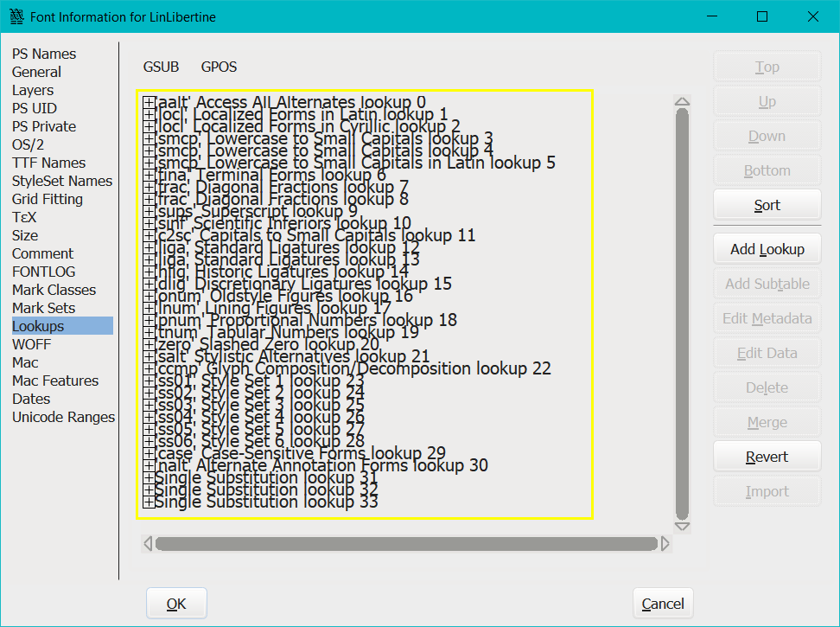Select the Lookups section

pyautogui.click(x=62, y=326)
